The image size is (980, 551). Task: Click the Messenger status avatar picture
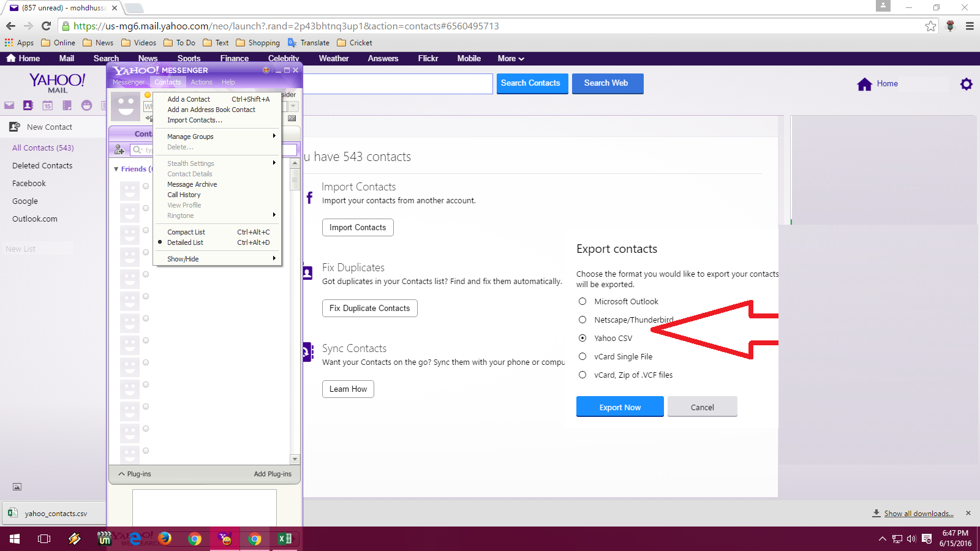126,106
